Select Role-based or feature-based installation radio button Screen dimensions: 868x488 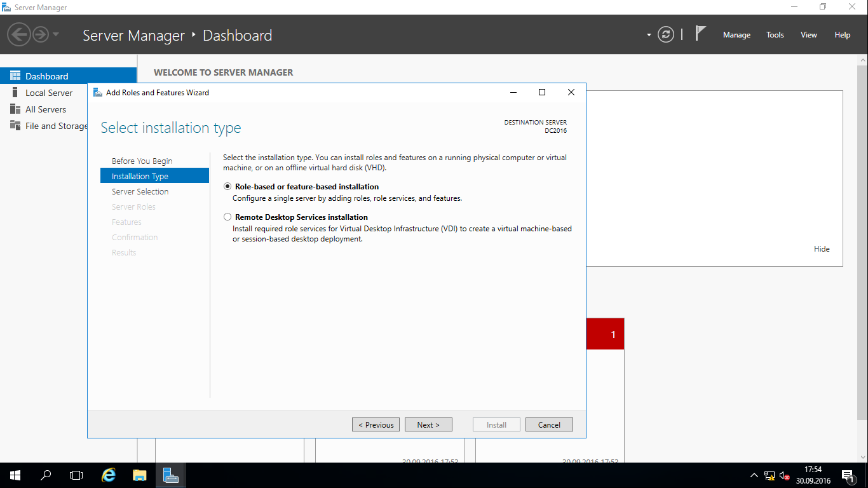227,187
